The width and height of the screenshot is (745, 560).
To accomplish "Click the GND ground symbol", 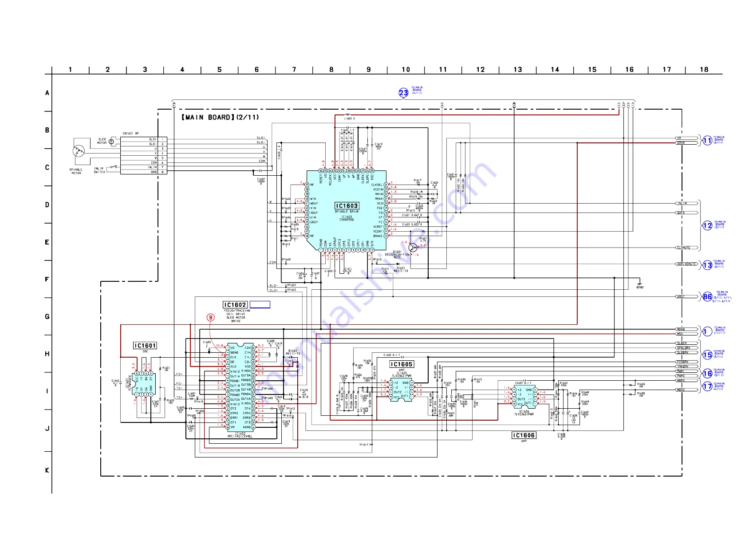I will tap(639, 284).
